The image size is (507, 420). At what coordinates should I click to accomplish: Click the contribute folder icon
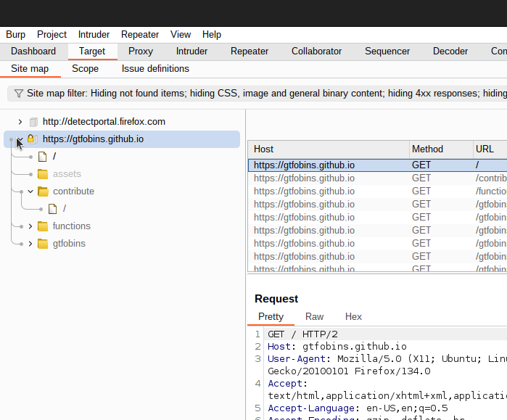43,192
